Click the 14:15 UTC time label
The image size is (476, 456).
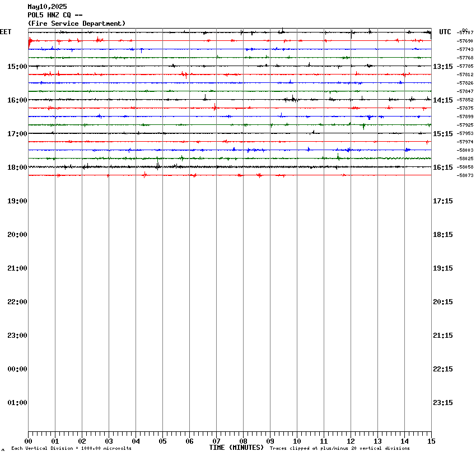(x=442, y=100)
